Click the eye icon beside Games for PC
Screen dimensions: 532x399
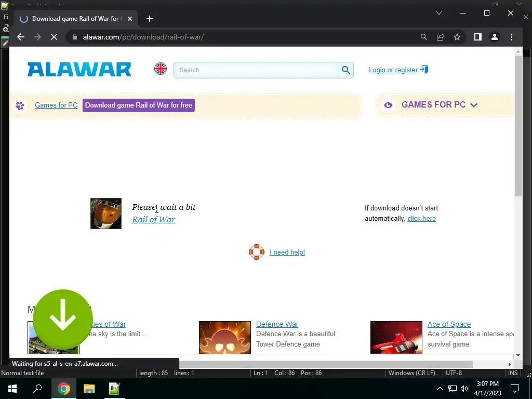[x=388, y=105]
